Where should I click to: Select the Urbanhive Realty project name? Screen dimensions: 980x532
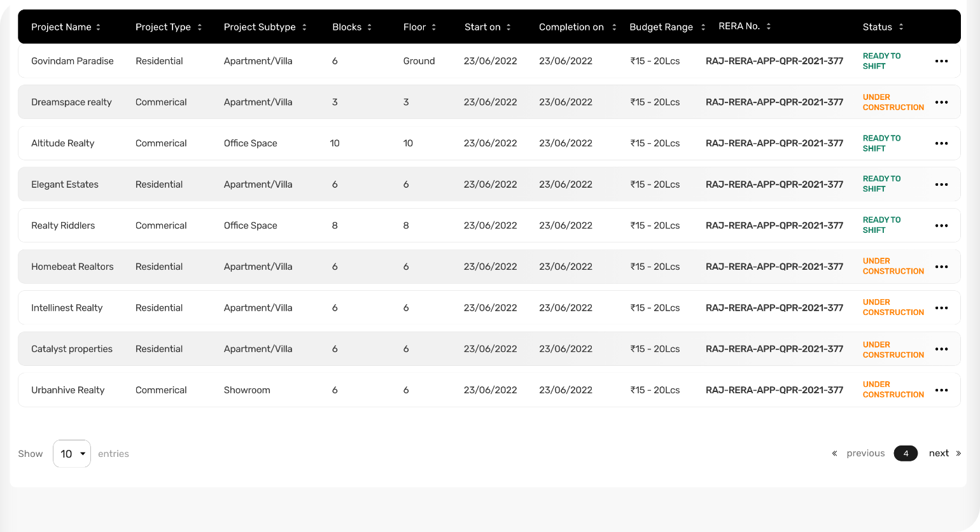coord(67,390)
